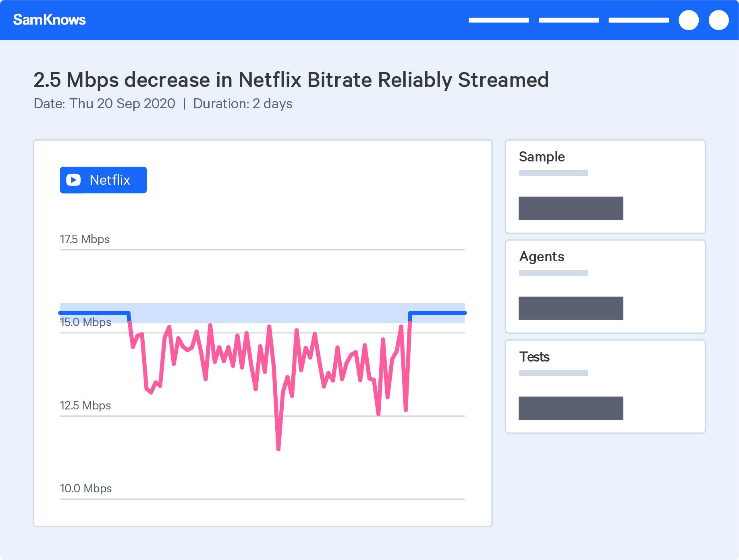This screenshot has width=739, height=560.
Task: Open the third header navigation bar item
Action: click(x=639, y=20)
